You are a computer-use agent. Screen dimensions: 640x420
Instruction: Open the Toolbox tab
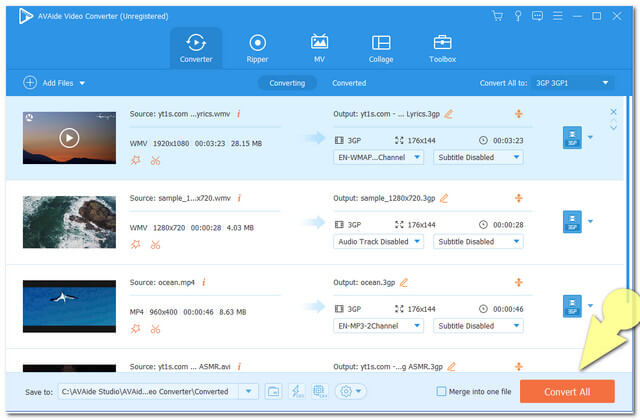[442, 48]
